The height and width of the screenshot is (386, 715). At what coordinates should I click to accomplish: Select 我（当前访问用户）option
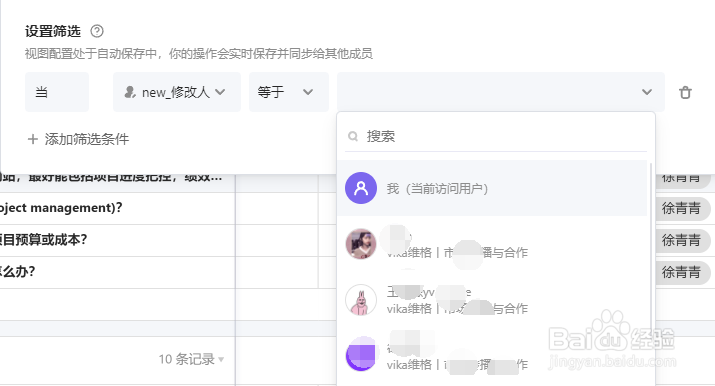point(492,188)
